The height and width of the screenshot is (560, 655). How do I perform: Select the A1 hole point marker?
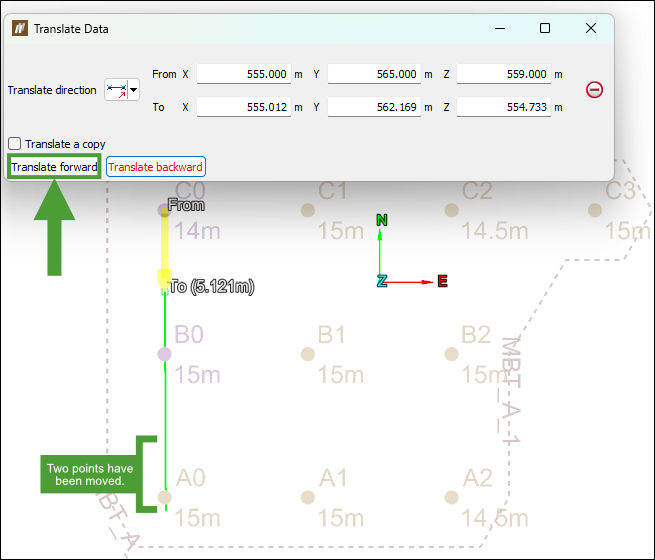(x=308, y=497)
